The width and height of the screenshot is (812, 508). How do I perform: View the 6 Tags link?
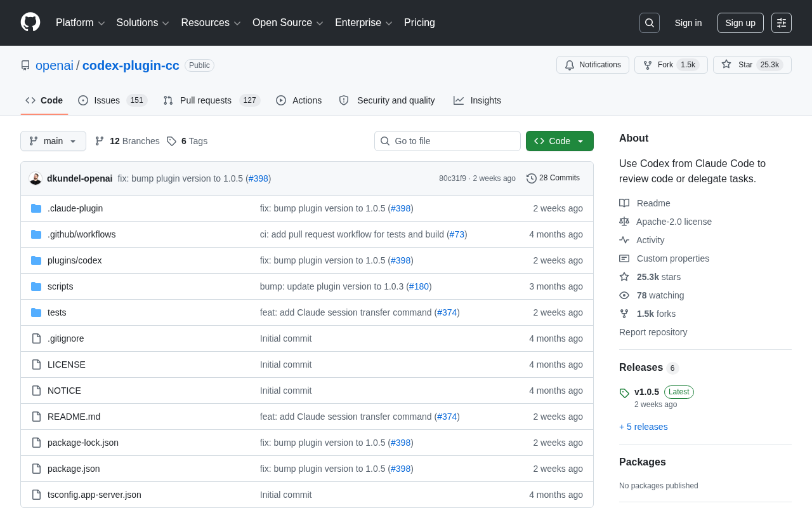187,141
